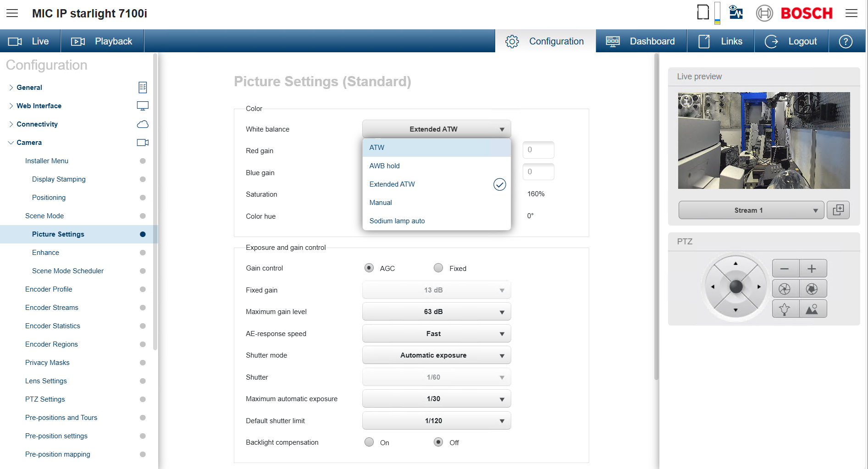This screenshot has width=868, height=469.
Task: Select the Fixed gain control radio button
Action: (x=438, y=268)
